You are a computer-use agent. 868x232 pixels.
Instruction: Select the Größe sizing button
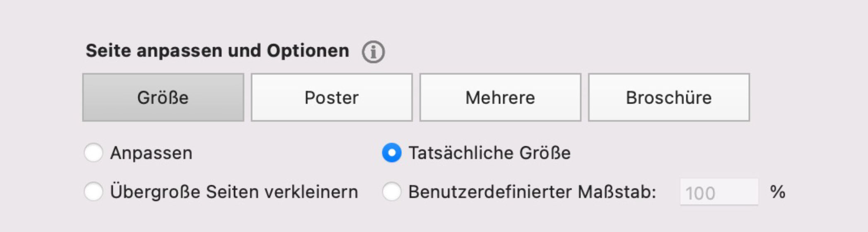pos(163,98)
